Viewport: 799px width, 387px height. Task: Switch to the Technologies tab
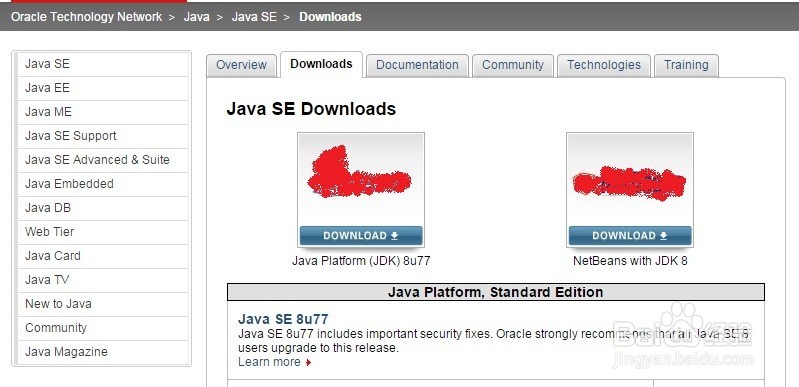coord(604,65)
